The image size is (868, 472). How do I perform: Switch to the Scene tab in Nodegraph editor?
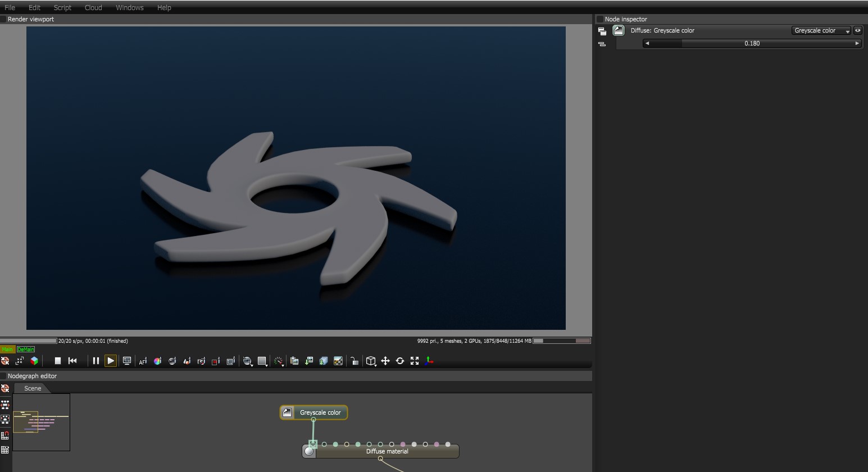coord(33,388)
